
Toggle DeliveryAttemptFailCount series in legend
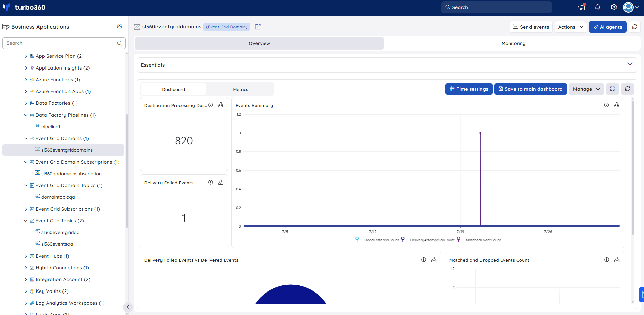coord(428,240)
